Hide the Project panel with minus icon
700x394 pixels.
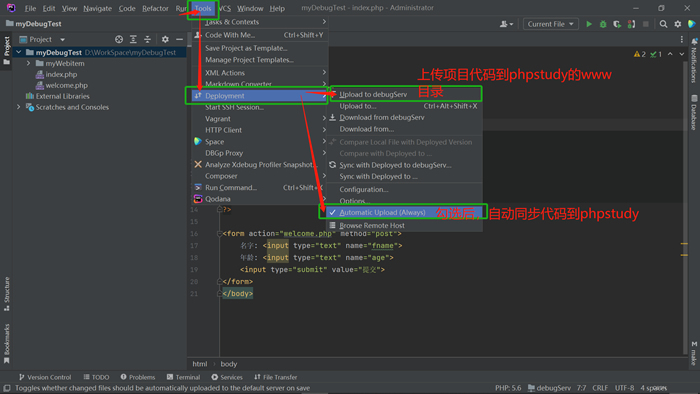(x=179, y=39)
